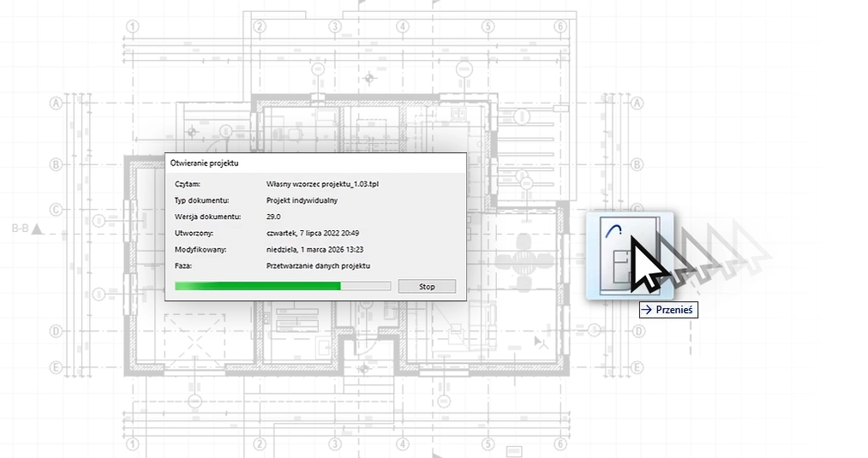Click the Projekt indywidualny document type value
Image resolution: width=868 pixels, height=458 pixels.
coord(302,200)
